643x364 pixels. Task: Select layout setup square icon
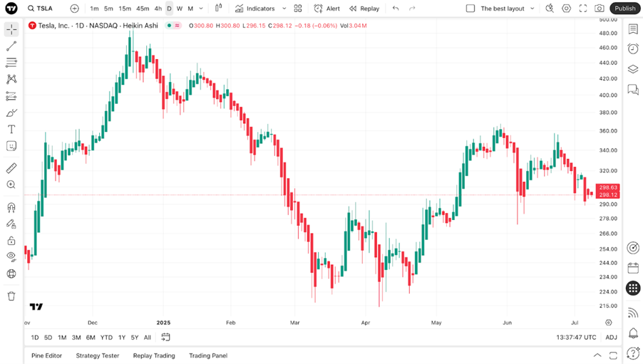tap(470, 9)
